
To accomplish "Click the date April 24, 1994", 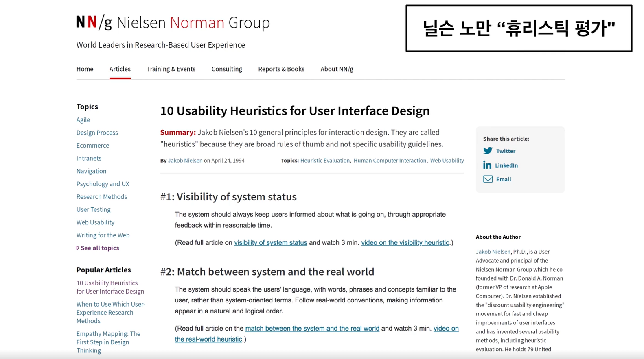I will coord(228,161).
